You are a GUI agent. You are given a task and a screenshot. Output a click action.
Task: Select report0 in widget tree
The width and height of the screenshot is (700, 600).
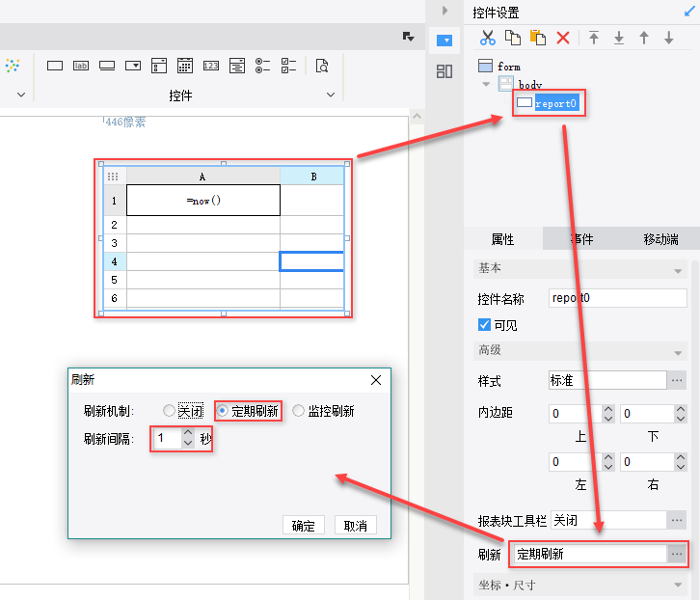coord(555,103)
